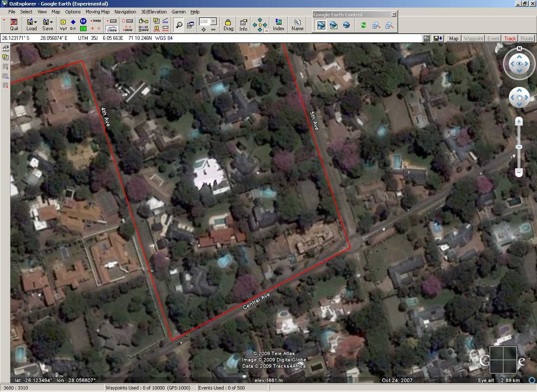This screenshot has height=392, width=537.
Task: Click the north N compass ring marker
Action: 519,49
